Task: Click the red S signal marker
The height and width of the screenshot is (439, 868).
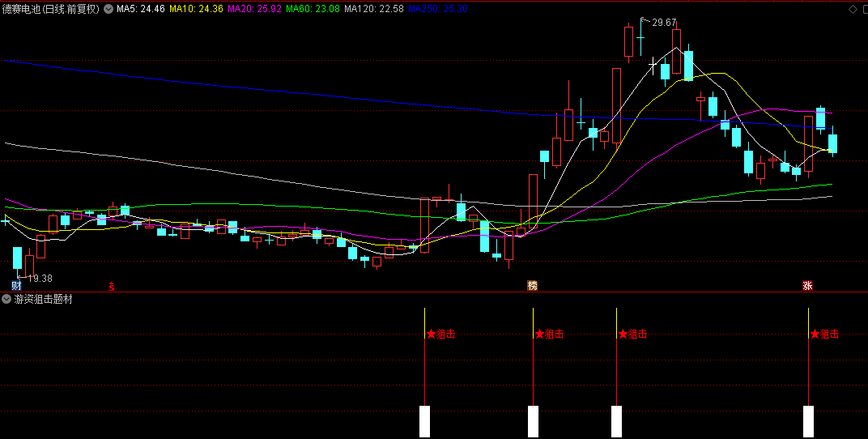Action: [x=111, y=286]
